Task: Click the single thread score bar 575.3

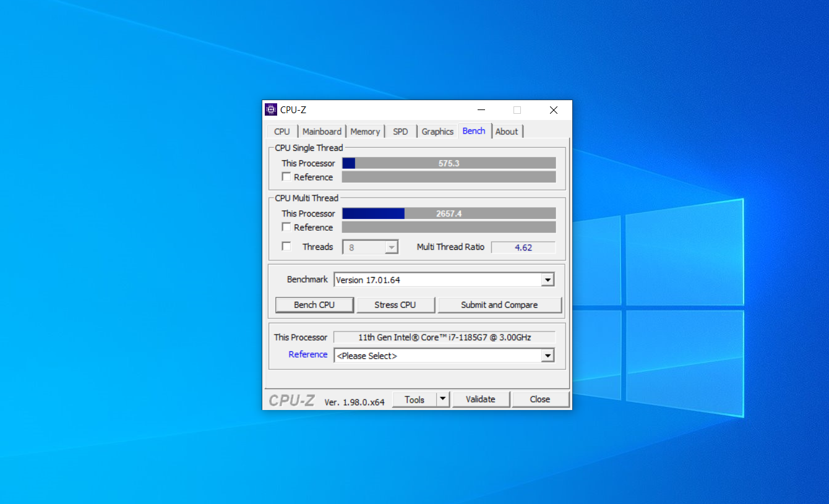Action: [449, 163]
